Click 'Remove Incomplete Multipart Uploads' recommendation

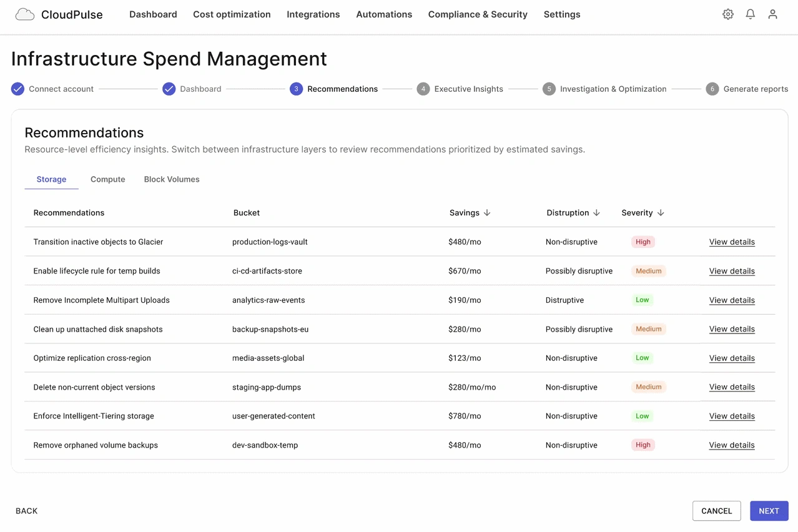click(102, 300)
